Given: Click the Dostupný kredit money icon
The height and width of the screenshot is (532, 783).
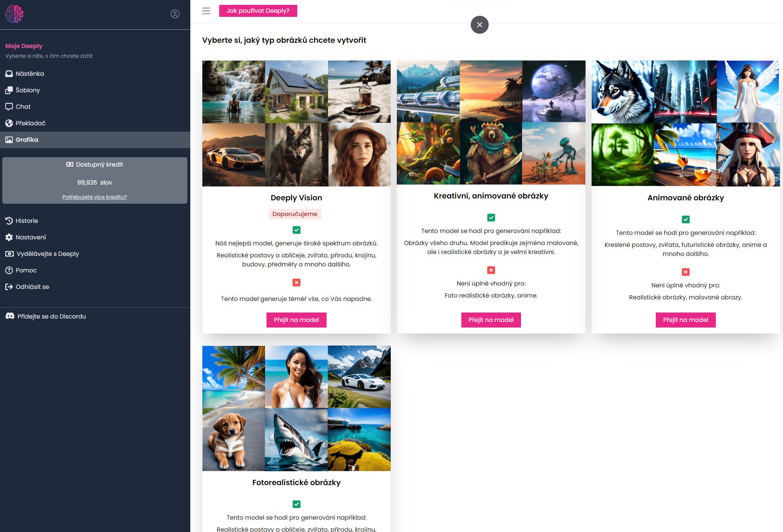Looking at the screenshot, I should (70, 164).
